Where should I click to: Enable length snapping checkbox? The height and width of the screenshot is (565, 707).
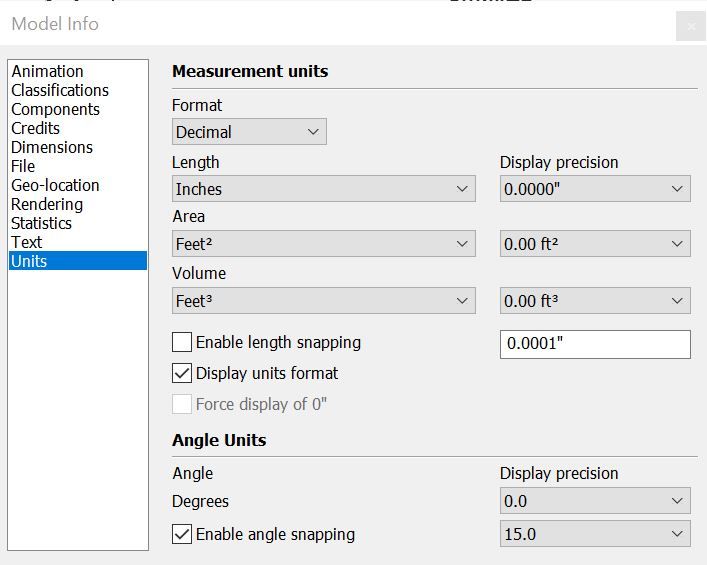[182, 342]
